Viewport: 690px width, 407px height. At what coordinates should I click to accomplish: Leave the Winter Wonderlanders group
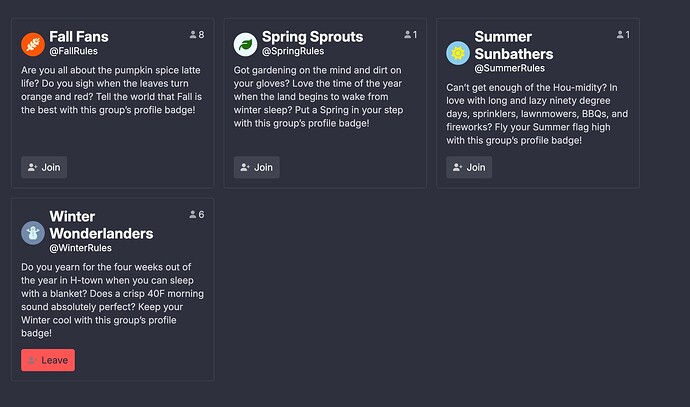click(x=48, y=360)
